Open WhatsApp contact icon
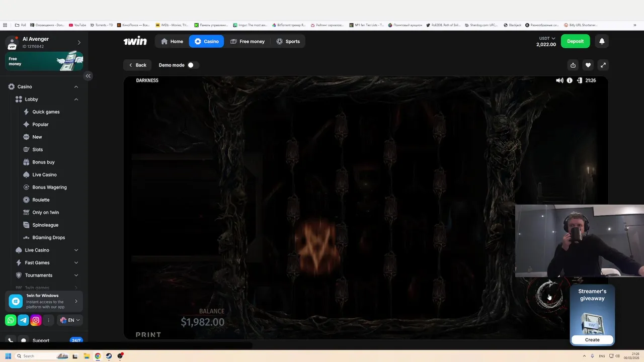Image resolution: width=644 pixels, height=362 pixels. pyautogui.click(x=11, y=320)
